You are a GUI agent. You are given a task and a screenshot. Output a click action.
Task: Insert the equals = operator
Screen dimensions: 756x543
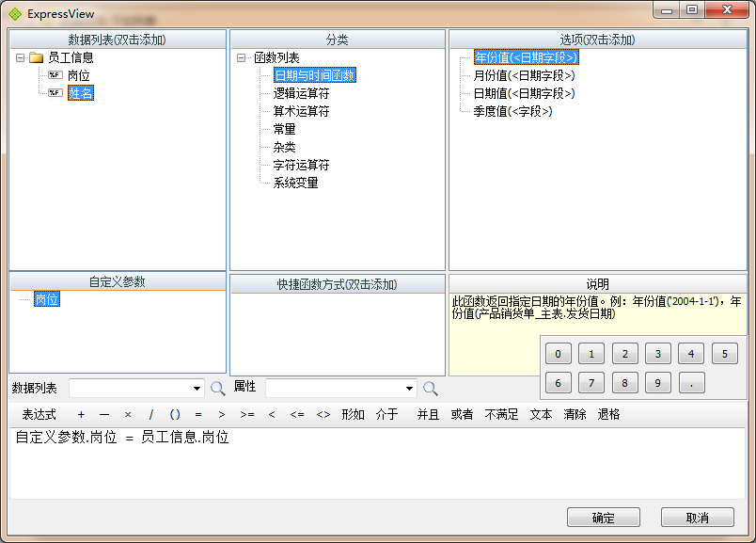coord(198,414)
